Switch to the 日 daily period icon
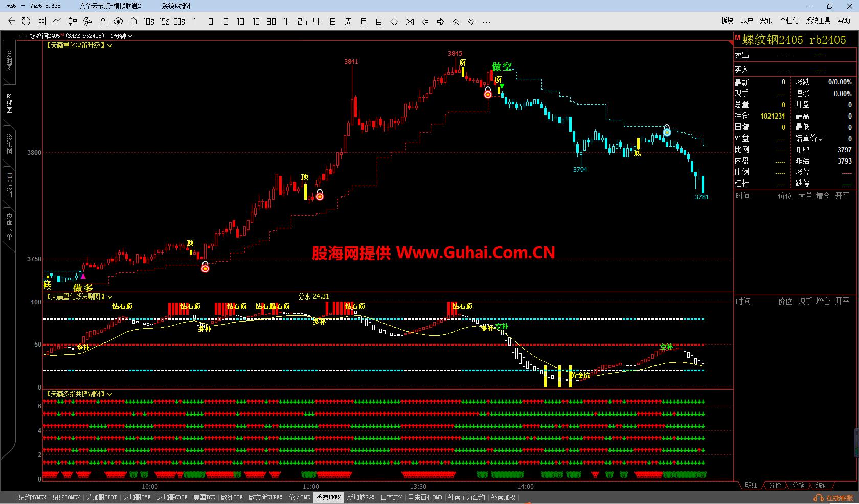Screen dimensions: 859x504 point(333,21)
